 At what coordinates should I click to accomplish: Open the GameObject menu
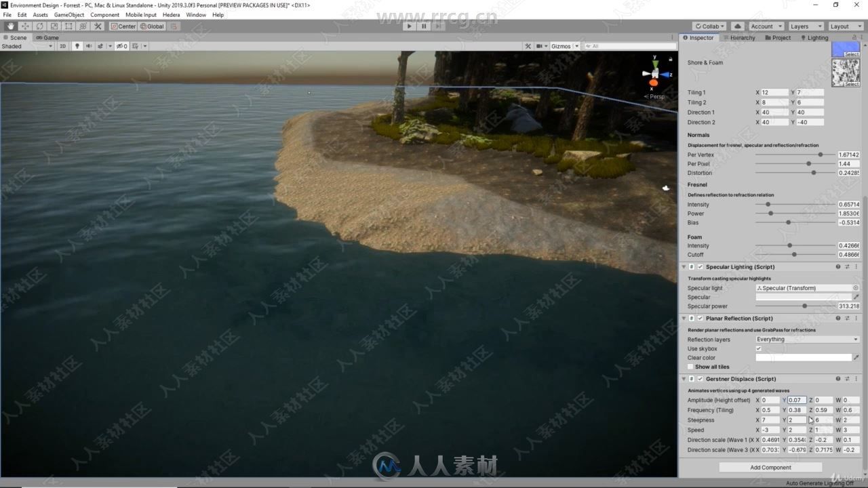click(69, 14)
